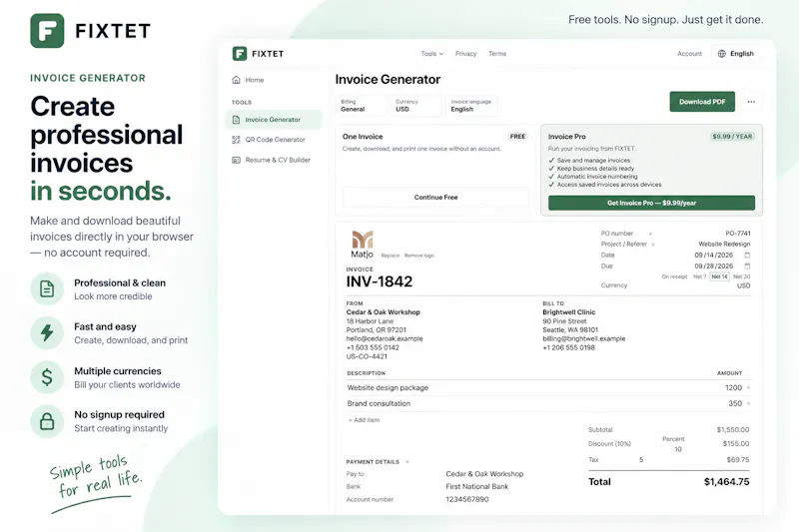Viewport: 799px width, 532px height.
Task: Click the Download PDF button
Action: 702,102
